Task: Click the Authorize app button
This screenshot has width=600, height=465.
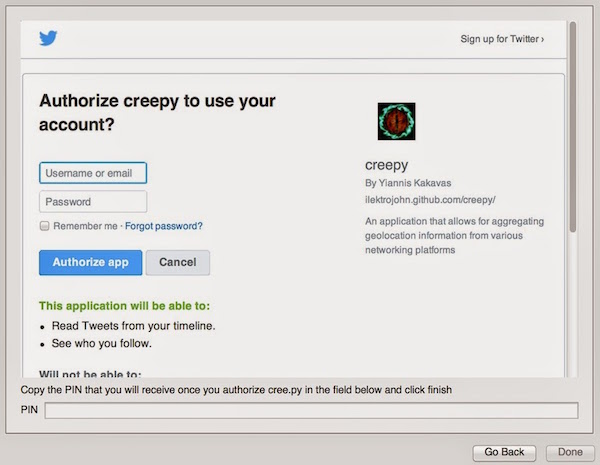Action: pos(90,263)
